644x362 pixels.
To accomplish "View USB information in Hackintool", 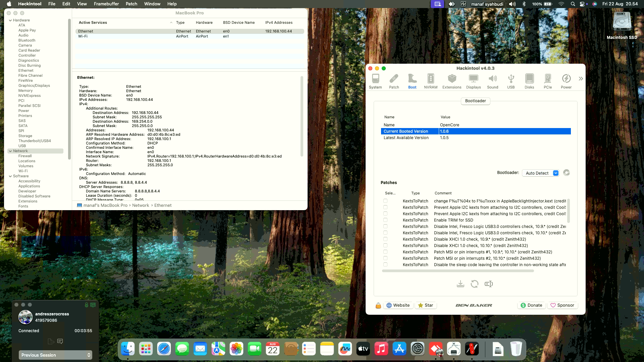I will (x=511, y=80).
